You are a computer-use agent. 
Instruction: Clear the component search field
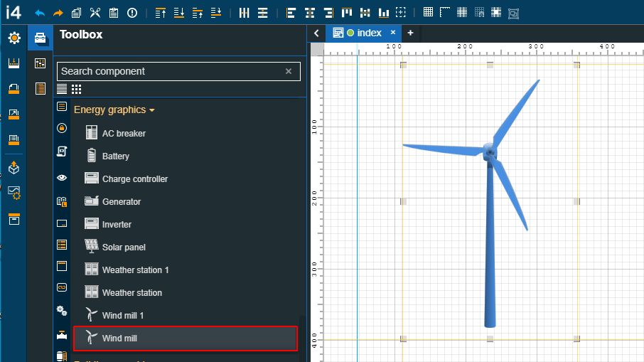coord(289,71)
